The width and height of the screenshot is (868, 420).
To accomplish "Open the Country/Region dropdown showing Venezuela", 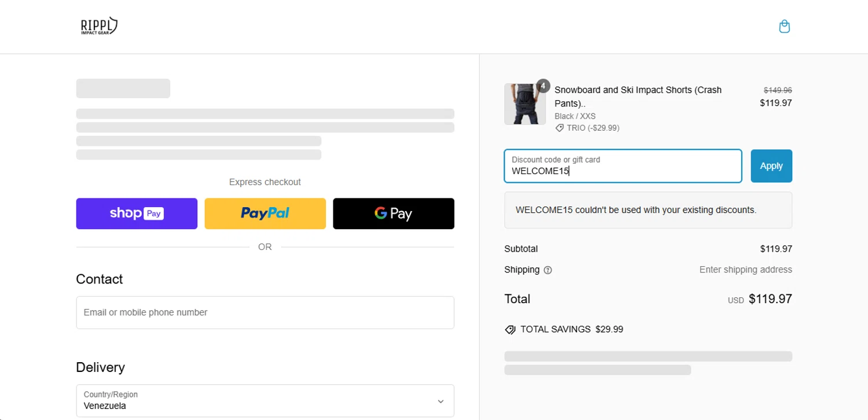I will click(265, 400).
